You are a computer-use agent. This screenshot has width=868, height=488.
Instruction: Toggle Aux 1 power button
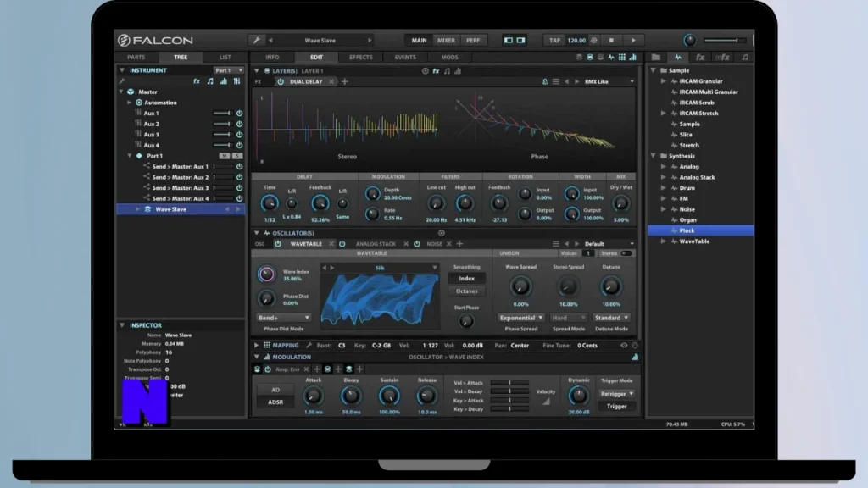pos(239,113)
